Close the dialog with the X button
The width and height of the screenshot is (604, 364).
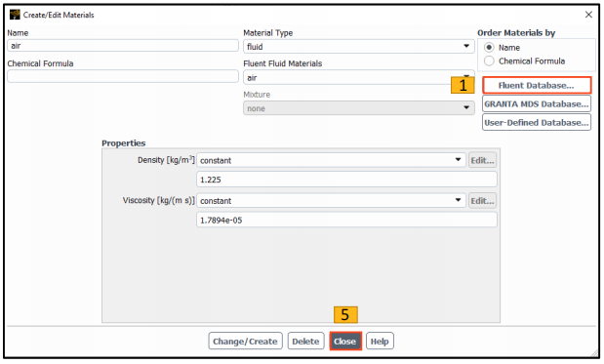coord(588,15)
